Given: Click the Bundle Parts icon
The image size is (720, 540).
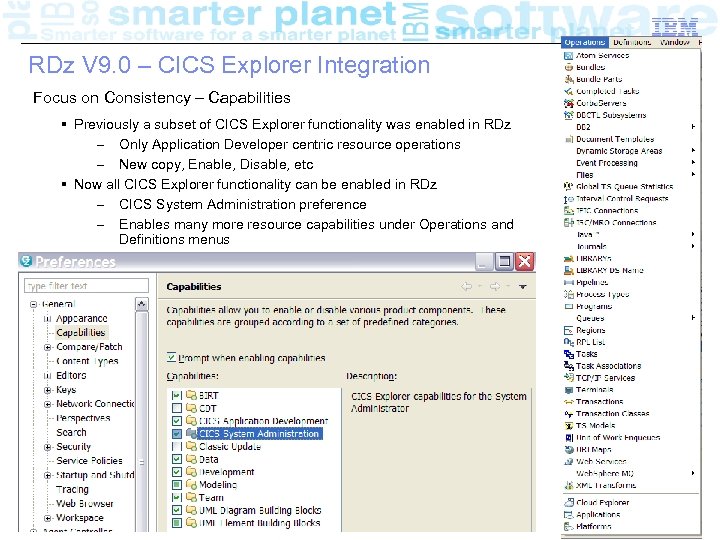Looking at the screenshot, I should 568,79.
